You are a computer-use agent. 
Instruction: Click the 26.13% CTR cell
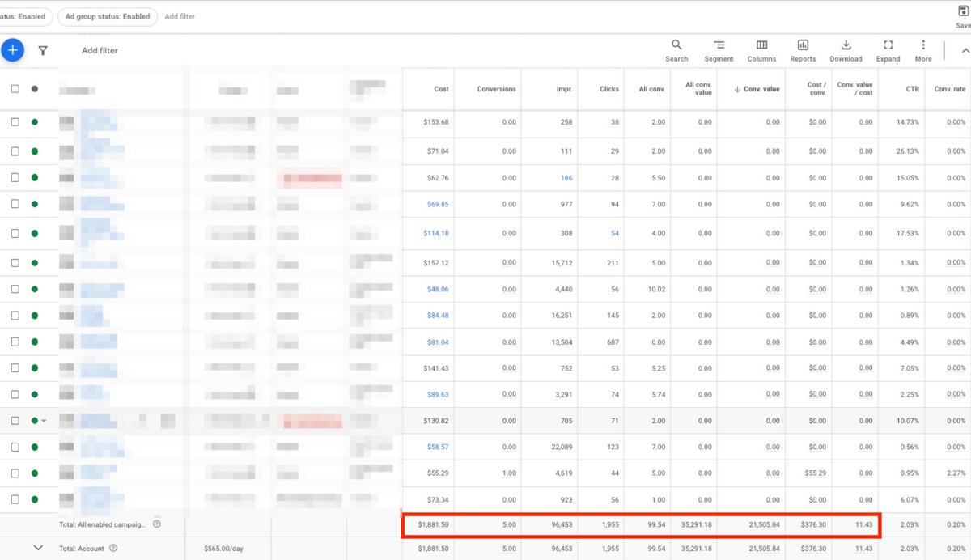point(907,151)
